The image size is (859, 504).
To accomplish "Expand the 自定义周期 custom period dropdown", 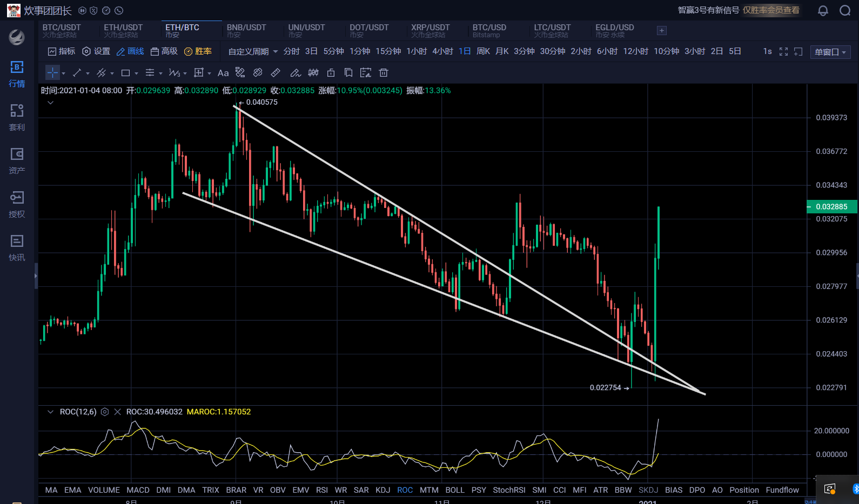I will pos(253,51).
